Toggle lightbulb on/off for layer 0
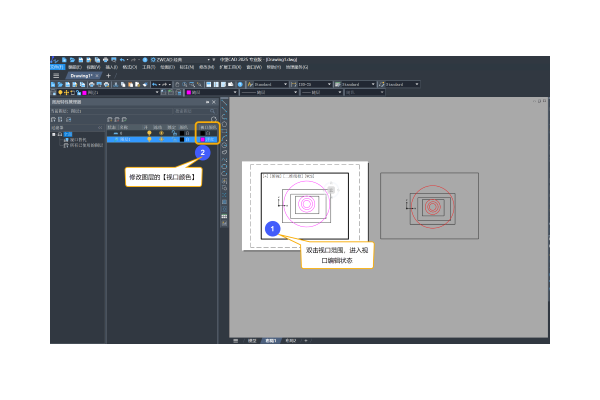Screen dimensions: 600x400 pos(149,132)
